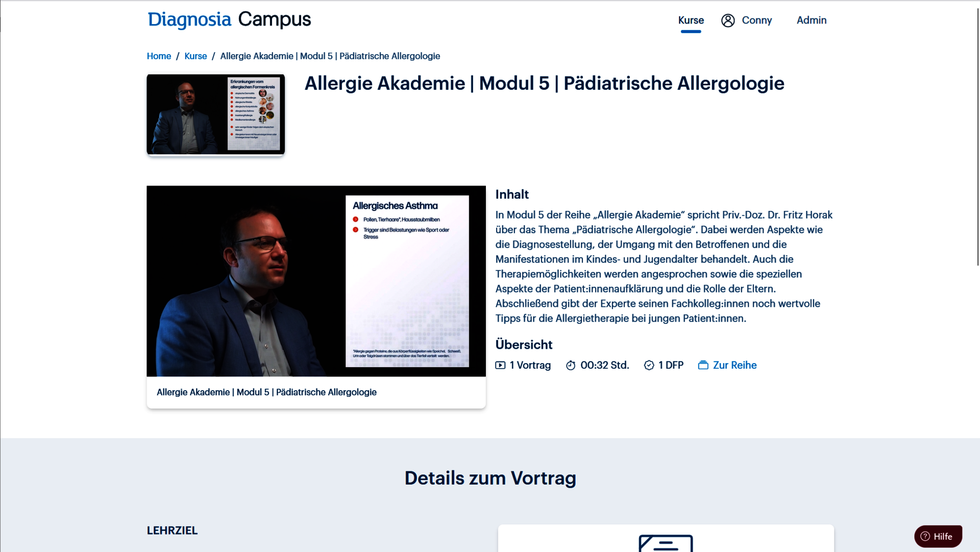Screen dimensions: 980x552
Task: Click the clock icon beside 00:32 Std.
Action: (571, 365)
